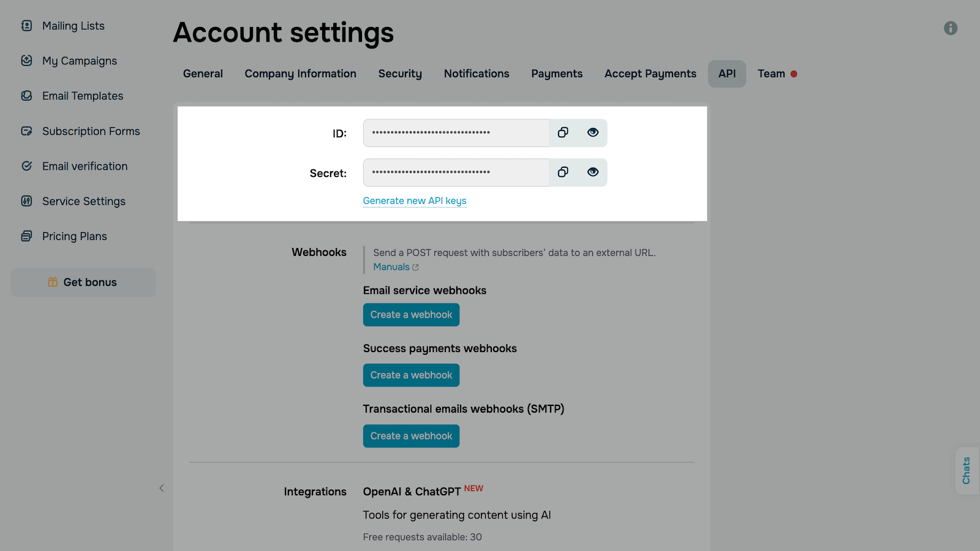Collapse the left sidebar with the chevron

click(162, 488)
